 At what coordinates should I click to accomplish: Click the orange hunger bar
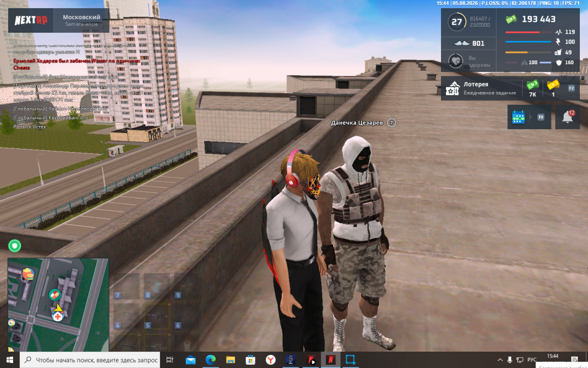(x=528, y=52)
